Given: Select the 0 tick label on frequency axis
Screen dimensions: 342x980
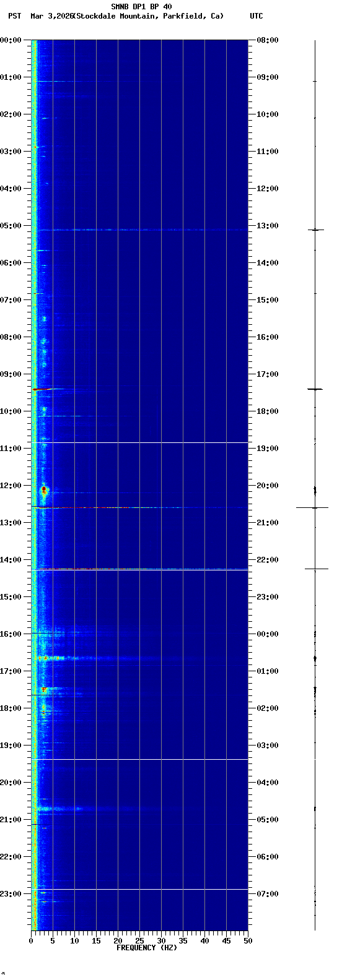Looking at the screenshot, I should pos(31,941).
